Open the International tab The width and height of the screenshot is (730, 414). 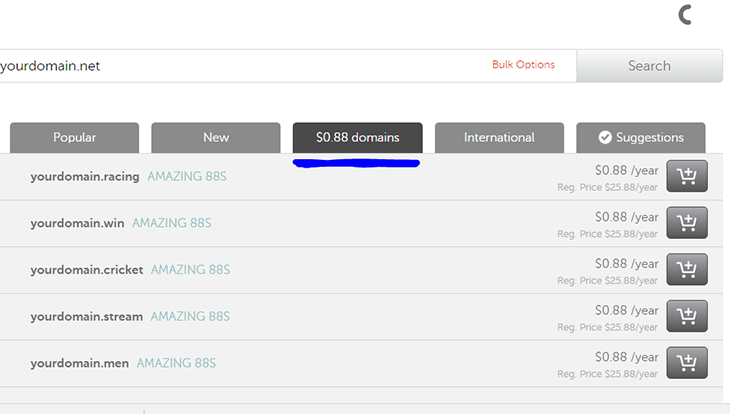[499, 137]
